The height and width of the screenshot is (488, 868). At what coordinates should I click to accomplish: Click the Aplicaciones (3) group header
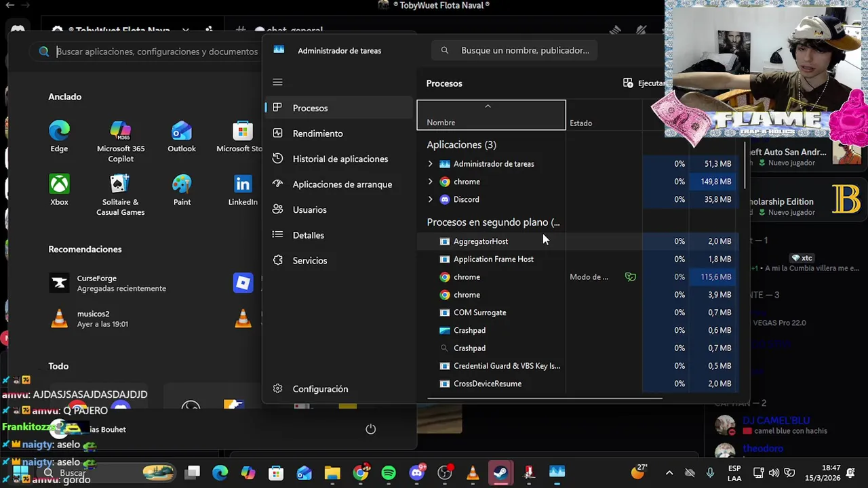461,144
